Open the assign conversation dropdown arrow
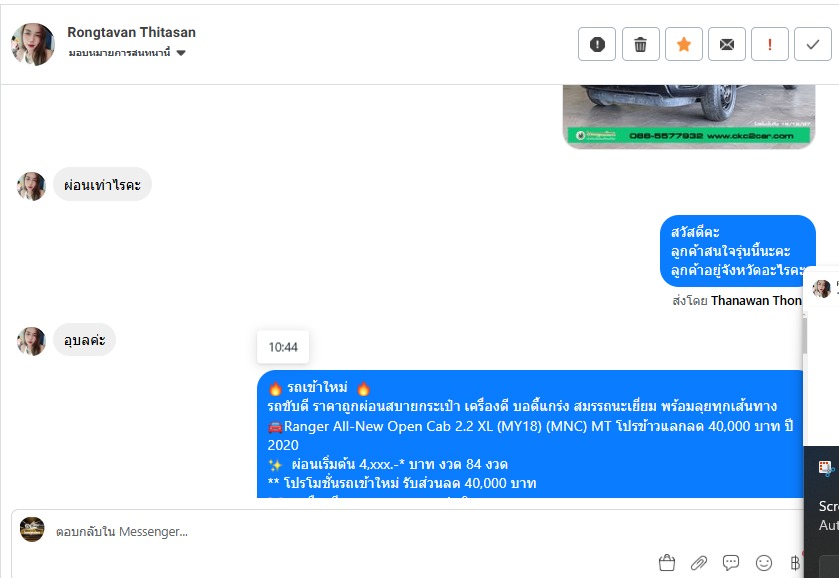The width and height of the screenshot is (839, 578). click(x=181, y=53)
